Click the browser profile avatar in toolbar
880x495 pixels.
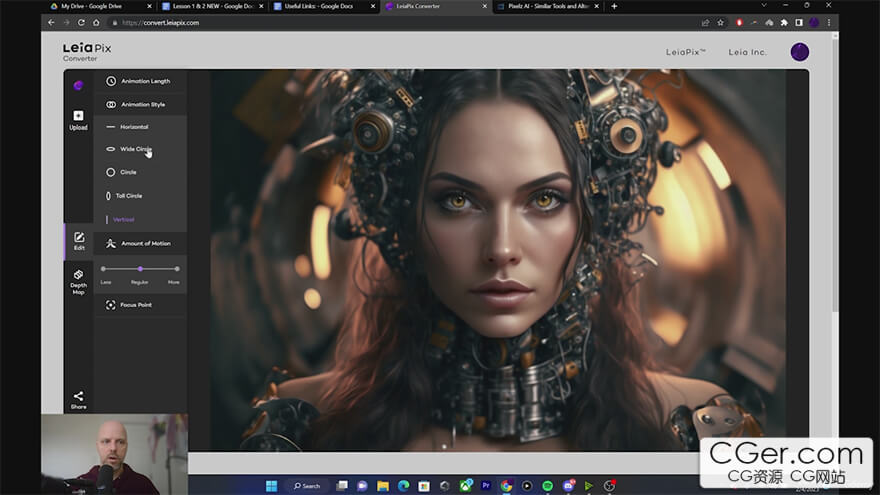click(814, 22)
